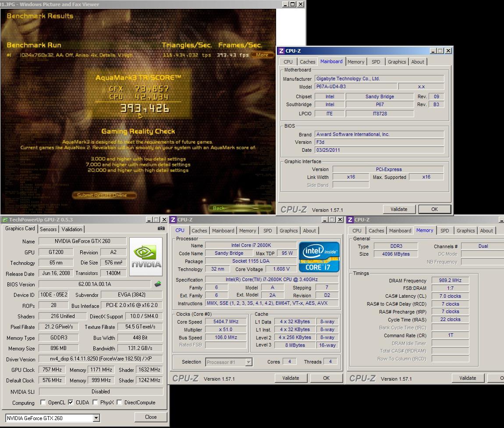
Task: Click the motherboard Model value P67A-UD4-B3
Action: pyautogui.click(x=355, y=86)
